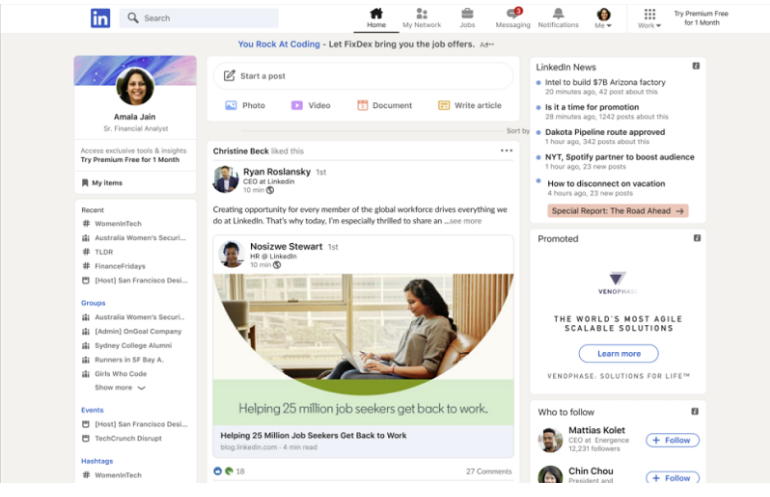The width and height of the screenshot is (770, 497).
Task: Open My items bookmark
Action: point(102,183)
